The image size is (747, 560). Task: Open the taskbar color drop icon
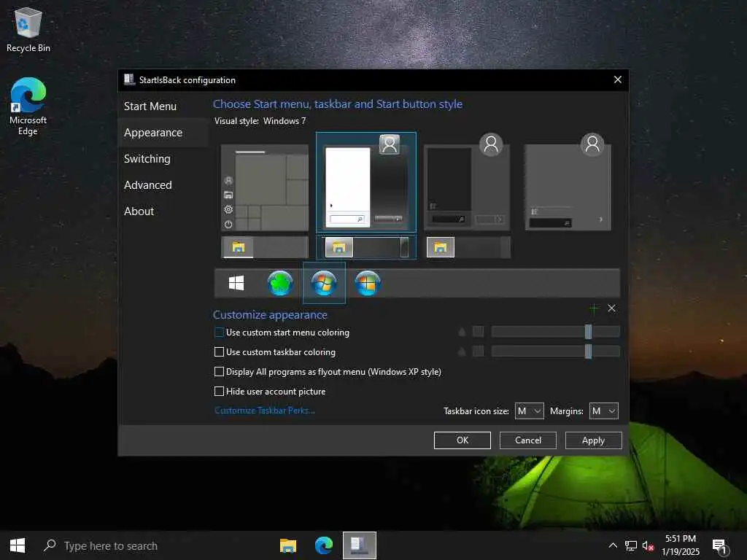pyautogui.click(x=462, y=351)
